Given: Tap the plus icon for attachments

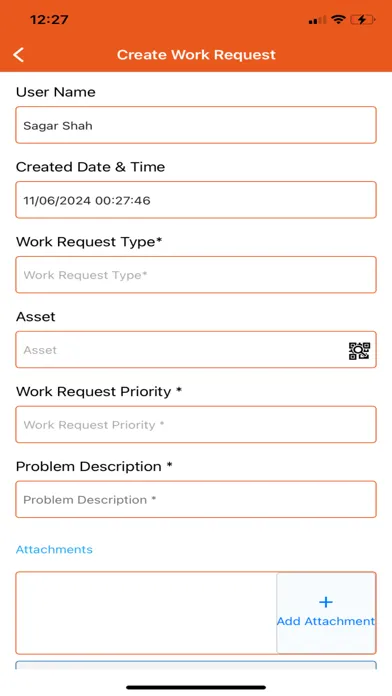Looking at the screenshot, I should pos(326,602).
